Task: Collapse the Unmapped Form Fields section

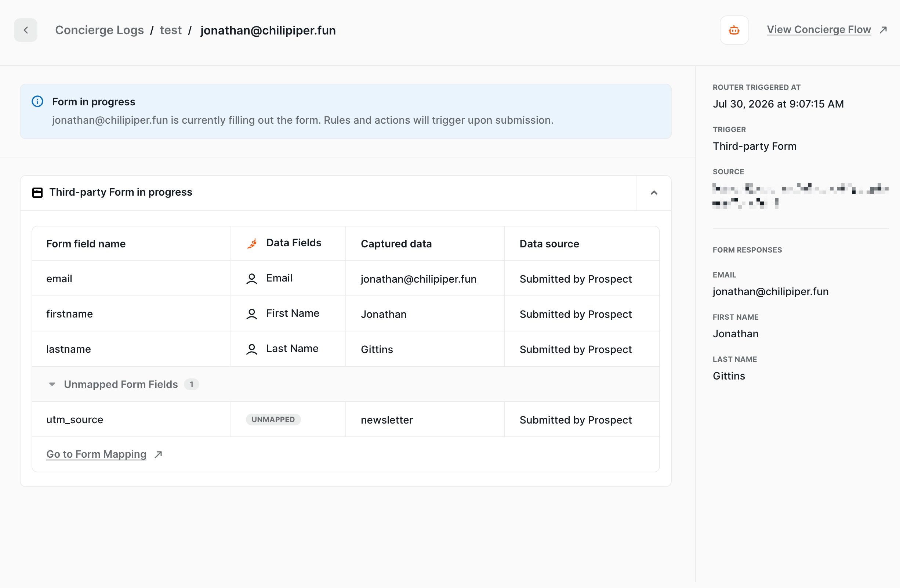Action: (x=52, y=384)
